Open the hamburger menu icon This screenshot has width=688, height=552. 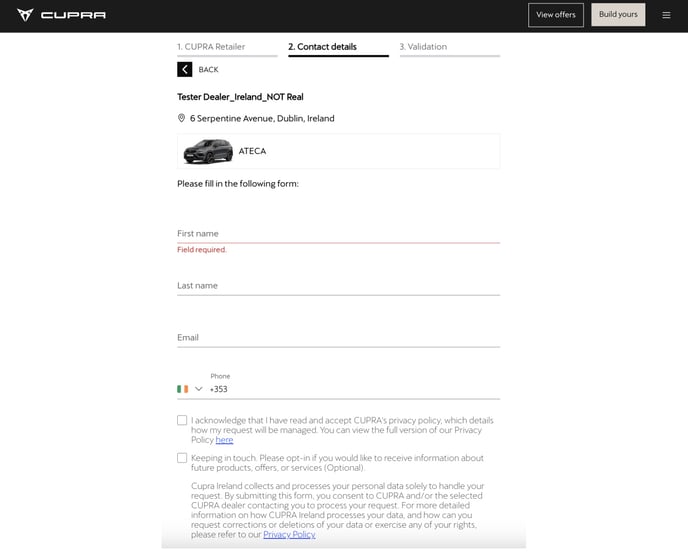[666, 15]
